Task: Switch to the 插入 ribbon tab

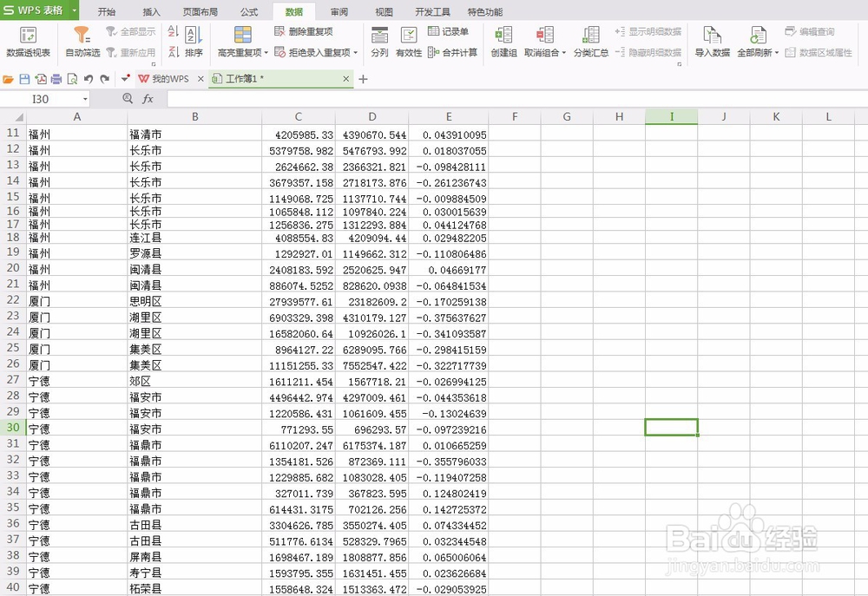Action: pos(151,11)
